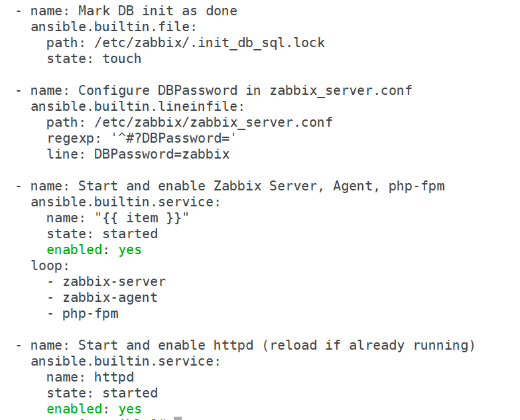The image size is (520, 420).
Task: Click 'Start and enable Zabbix Server, Agent, php-fpm' name
Action: point(261,186)
